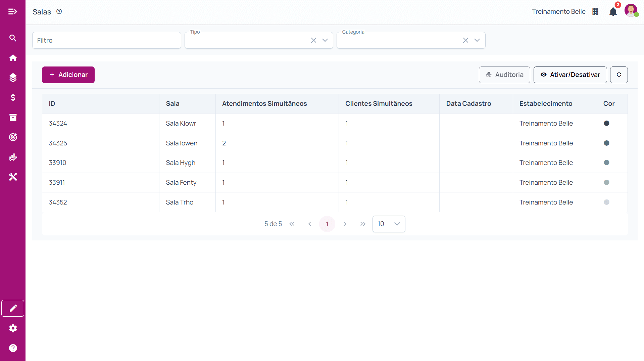The image size is (644, 361).
Task: Open the Auditoria button
Action: pyautogui.click(x=504, y=75)
